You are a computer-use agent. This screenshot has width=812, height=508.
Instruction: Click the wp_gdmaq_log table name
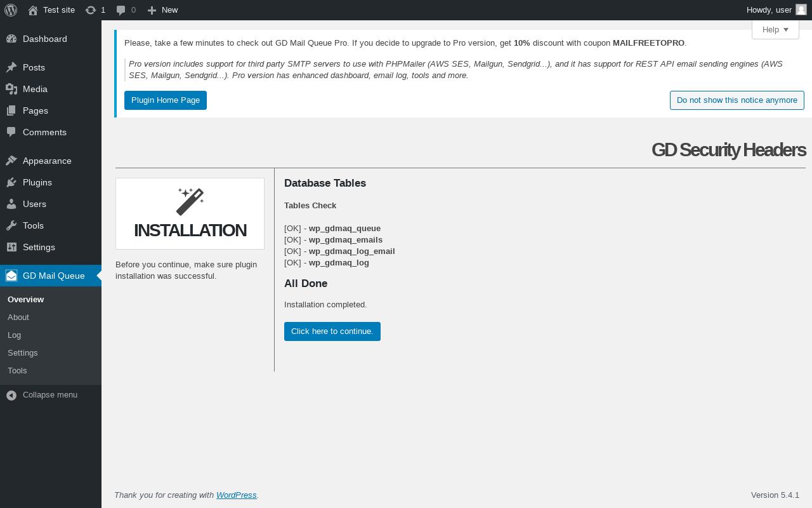[339, 263]
